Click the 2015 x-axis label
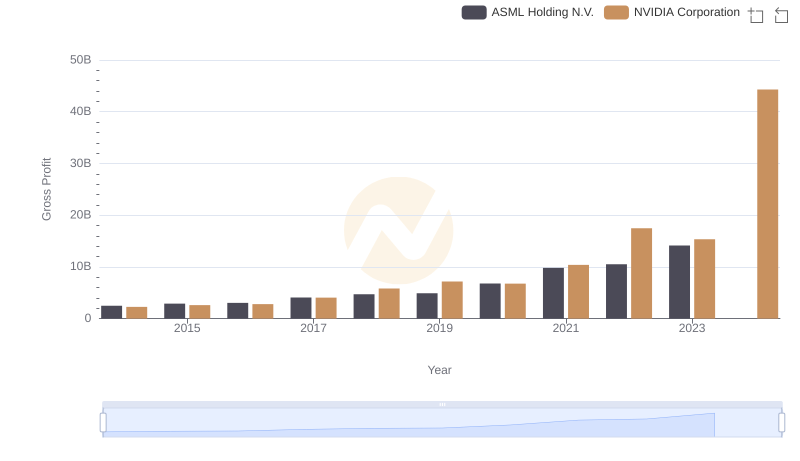Viewport: 800px width, 461px height. (187, 328)
